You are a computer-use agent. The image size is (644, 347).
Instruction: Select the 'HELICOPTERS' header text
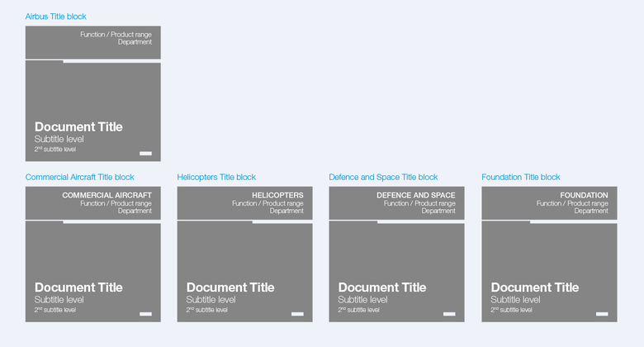(277, 195)
